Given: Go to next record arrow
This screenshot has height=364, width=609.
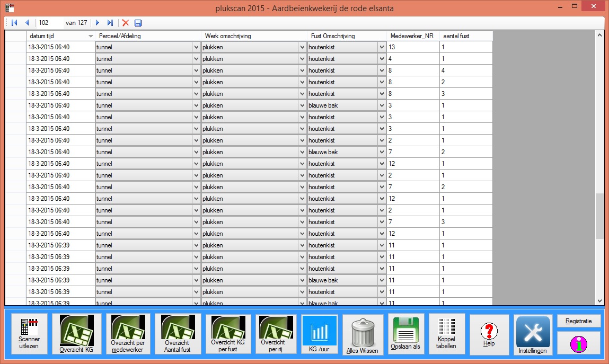Looking at the screenshot, I should (98, 23).
